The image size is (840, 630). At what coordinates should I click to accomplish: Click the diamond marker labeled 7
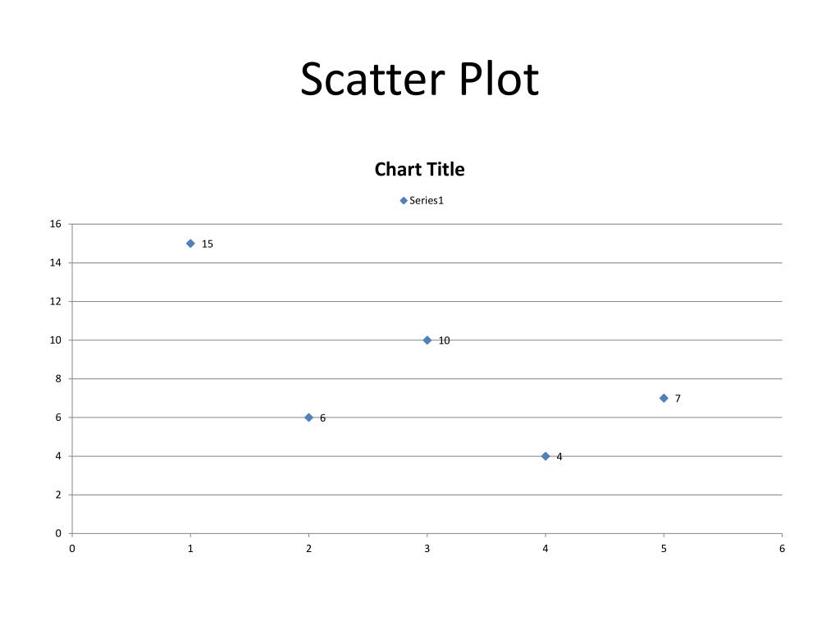tap(664, 398)
